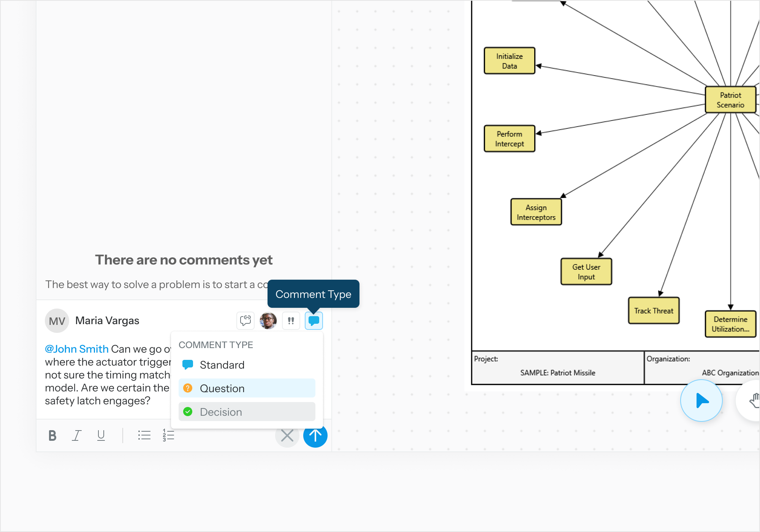Select the Track Threat diagram box
Screen dimensions: 760x532
click(654, 311)
